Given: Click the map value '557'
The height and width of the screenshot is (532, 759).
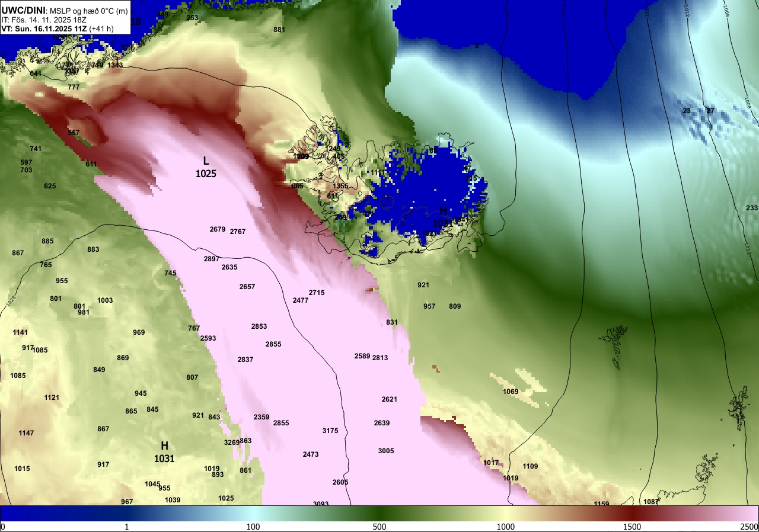Looking at the screenshot, I should click(x=74, y=133).
